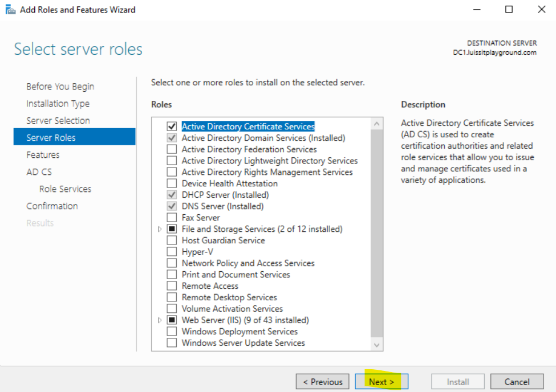Select the Hyper-V role label
The height and width of the screenshot is (392, 556).
tap(197, 252)
